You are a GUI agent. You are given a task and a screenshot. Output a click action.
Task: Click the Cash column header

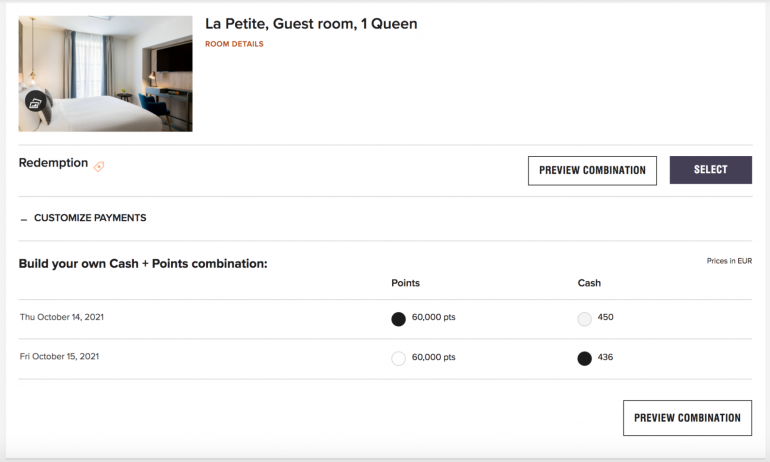[x=589, y=283]
